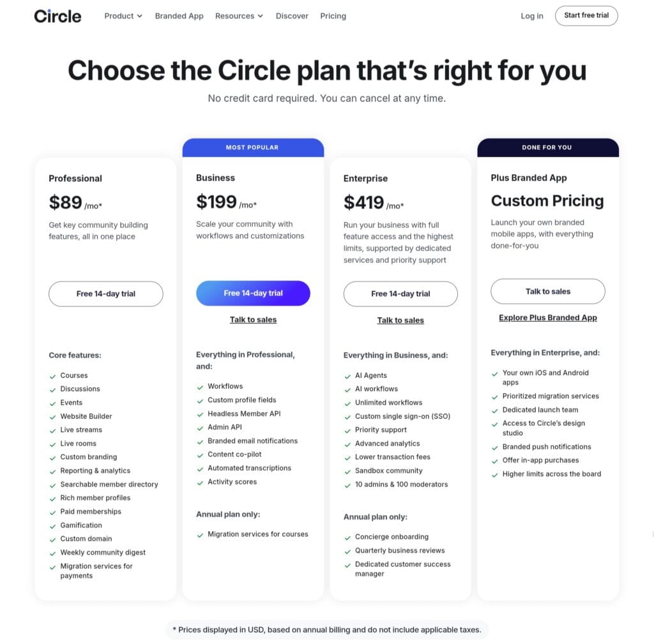654x644 pixels.
Task: Click the checkmark beside Branded push notifications
Action: click(495, 447)
